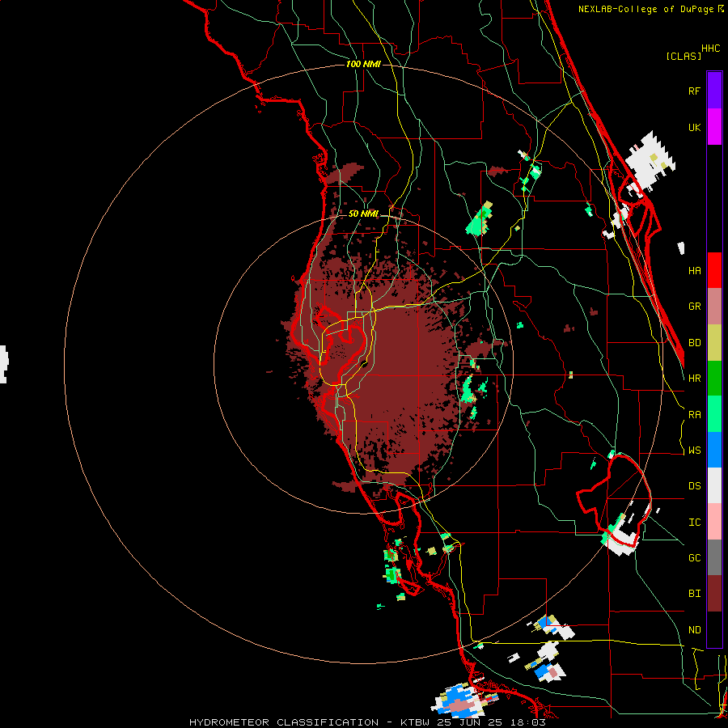Viewport: 728px width, 728px height.
Task: Click the BI legend label
Action: [x=694, y=594]
